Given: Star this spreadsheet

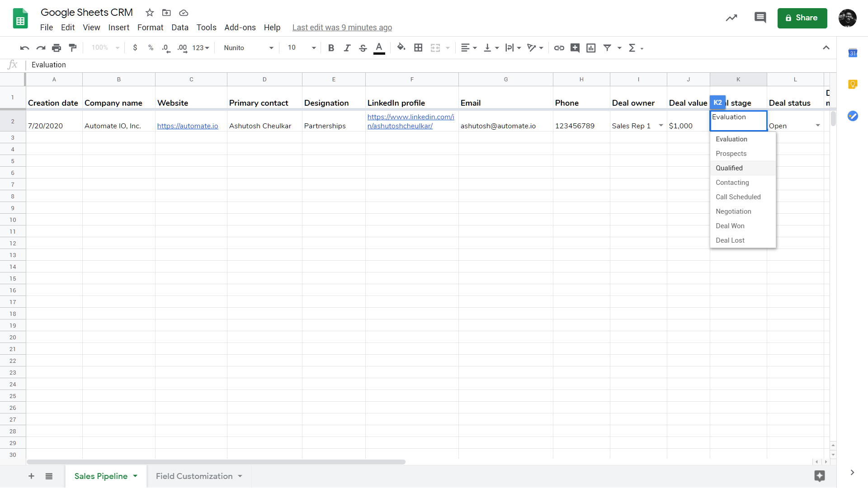Looking at the screenshot, I should click(150, 13).
